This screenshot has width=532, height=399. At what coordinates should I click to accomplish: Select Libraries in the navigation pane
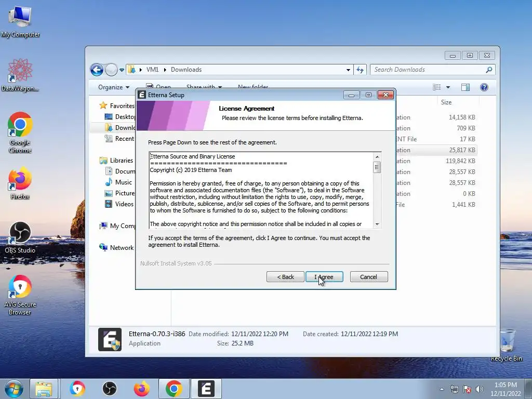pyautogui.click(x=116, y=161)
